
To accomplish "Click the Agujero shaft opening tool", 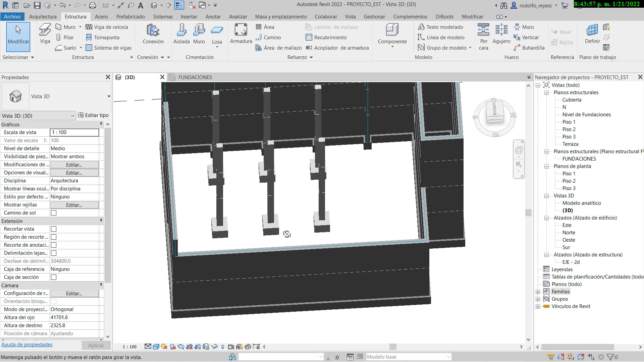I will 501,34.
